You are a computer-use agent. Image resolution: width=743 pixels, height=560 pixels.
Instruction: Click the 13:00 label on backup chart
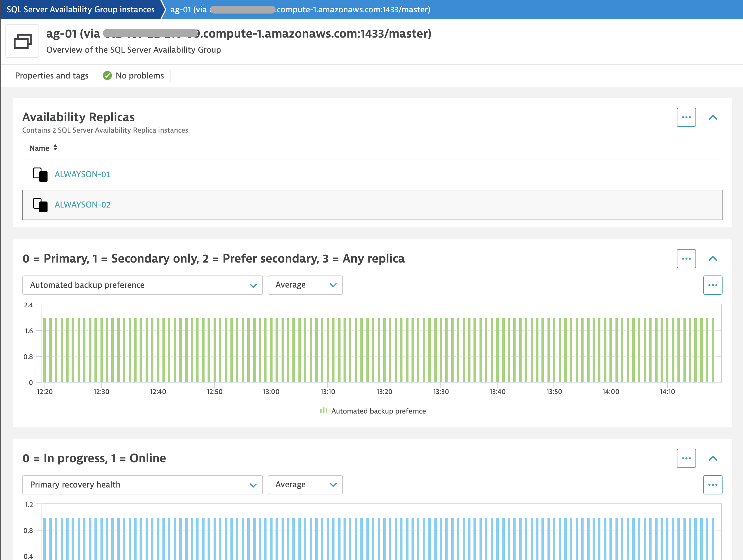pos(271,392)
